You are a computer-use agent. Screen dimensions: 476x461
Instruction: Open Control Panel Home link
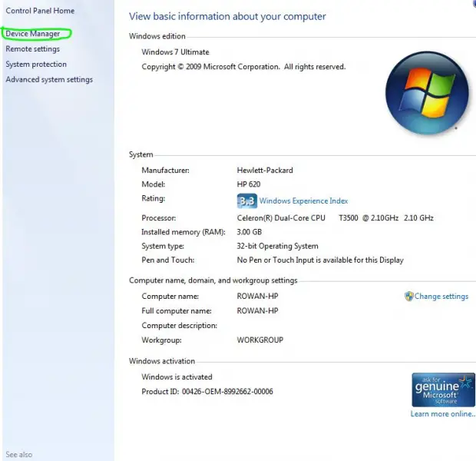coord(40,11)
